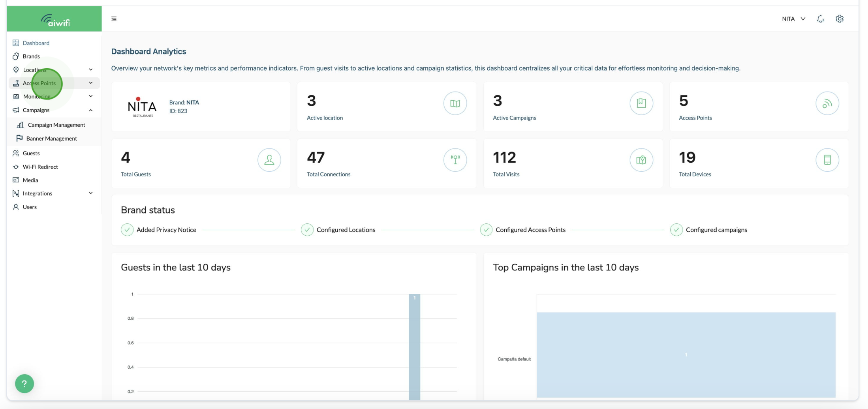Click the Access Points signal icon

coord(827,103)
